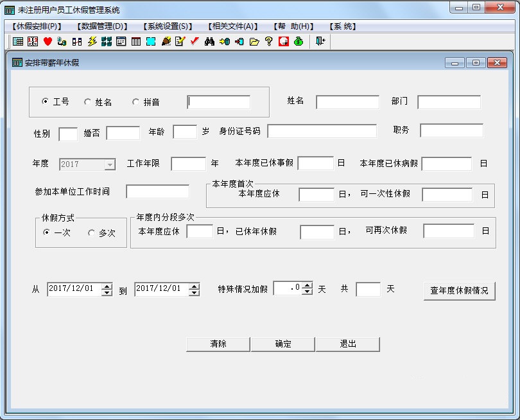The width and height of the screenshot is (520, 420).
Task: Select the 工号 search radio button
Action: [x=46, y=101]
